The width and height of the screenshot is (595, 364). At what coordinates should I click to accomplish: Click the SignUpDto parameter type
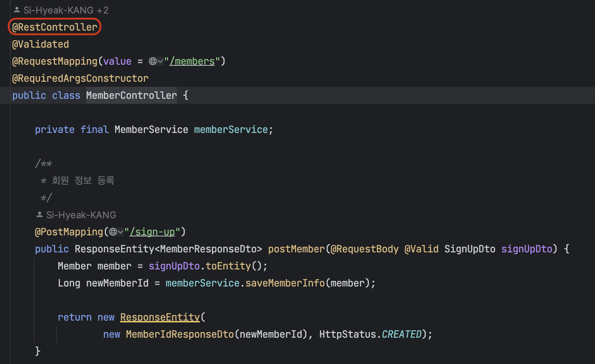(x=470, y=249)
